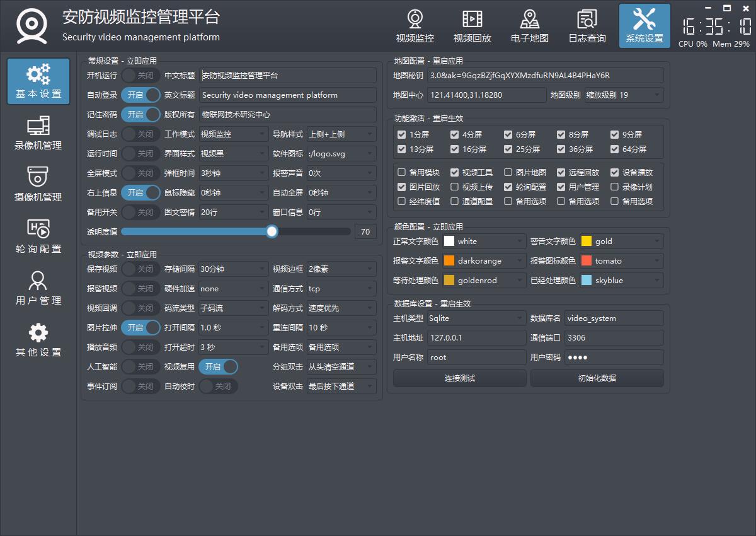This screenshot has width=756, height=536.
Task: Toggle the 开机运行 startup switch
Action: click(x=140, y=75)
